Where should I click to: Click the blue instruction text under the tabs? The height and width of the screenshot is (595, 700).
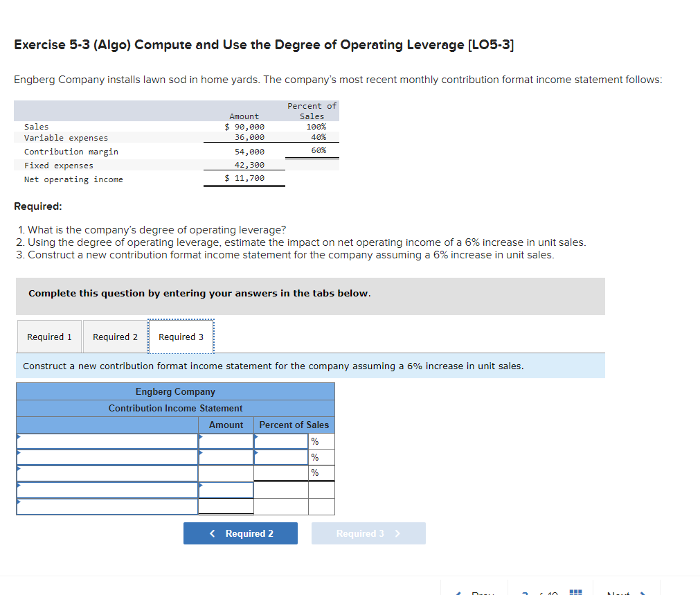click(x=273, y=366)
